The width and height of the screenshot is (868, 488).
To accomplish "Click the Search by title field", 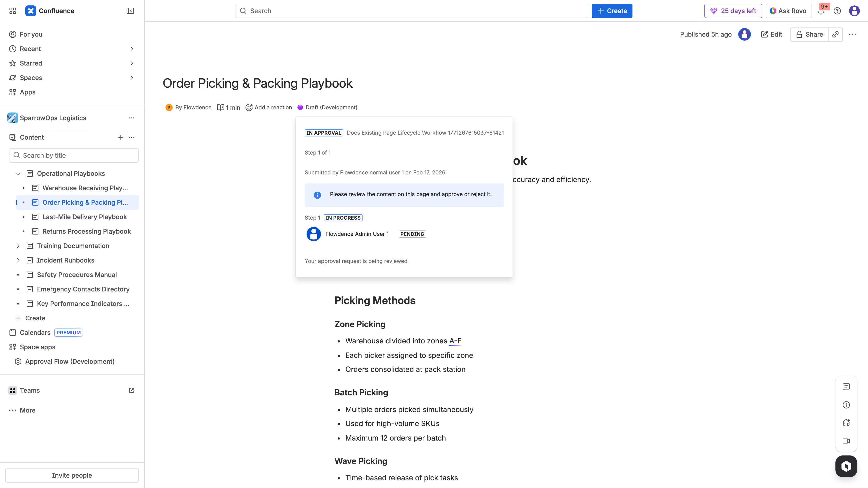I will tap(74, 155).
